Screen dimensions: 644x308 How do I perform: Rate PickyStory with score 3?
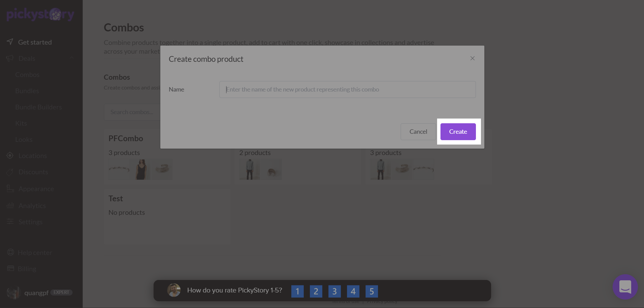[x=334, y=291]
